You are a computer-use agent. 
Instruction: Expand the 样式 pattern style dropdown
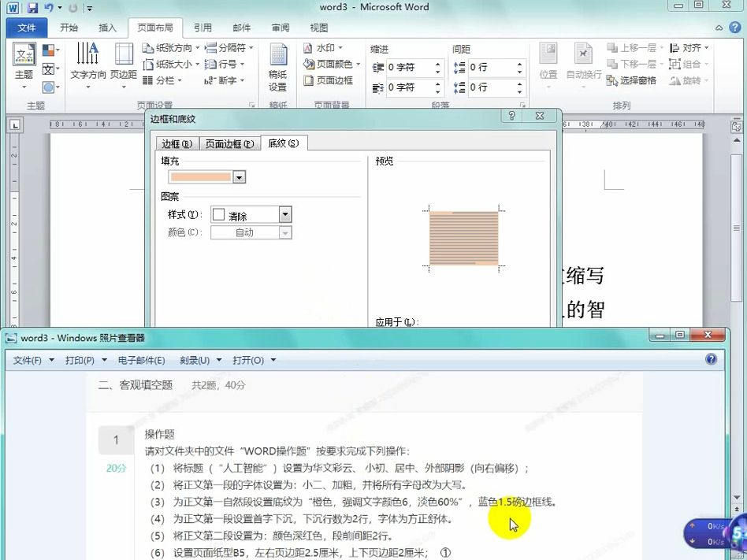pyautogui.click(x=284, y=214)
